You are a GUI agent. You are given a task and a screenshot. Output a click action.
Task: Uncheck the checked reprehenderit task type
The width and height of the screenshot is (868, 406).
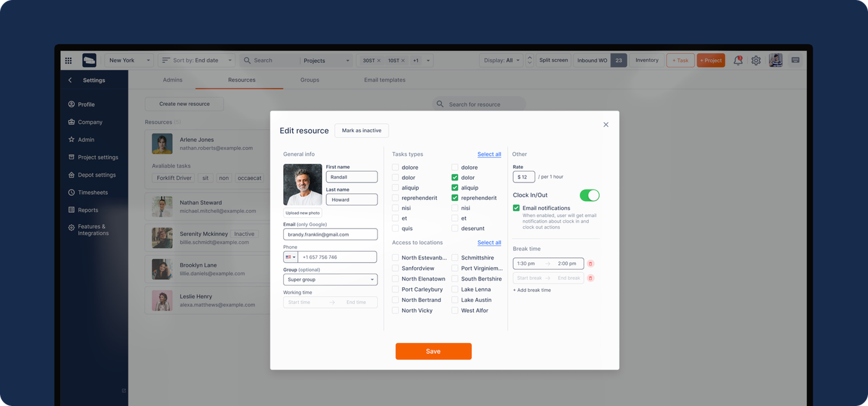click(x=455, y=198)
